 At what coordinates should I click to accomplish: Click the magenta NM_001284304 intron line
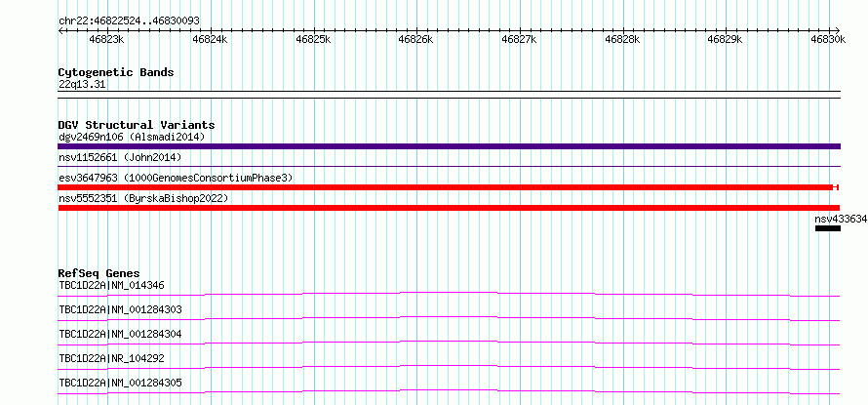click(x=449, y=343)
